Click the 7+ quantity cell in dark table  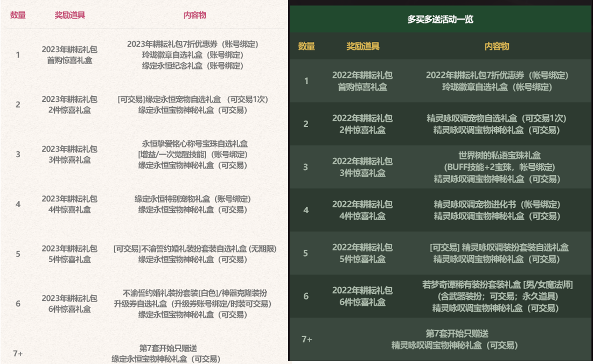coord(307,339)
